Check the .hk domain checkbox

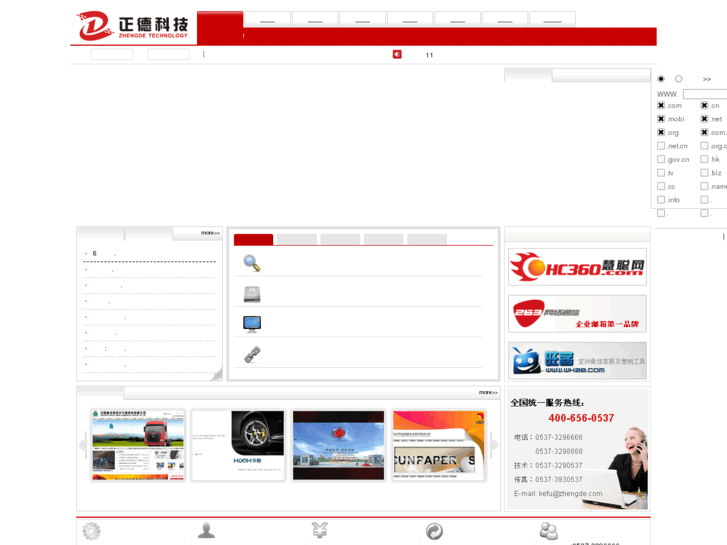(x=704, y=159)
